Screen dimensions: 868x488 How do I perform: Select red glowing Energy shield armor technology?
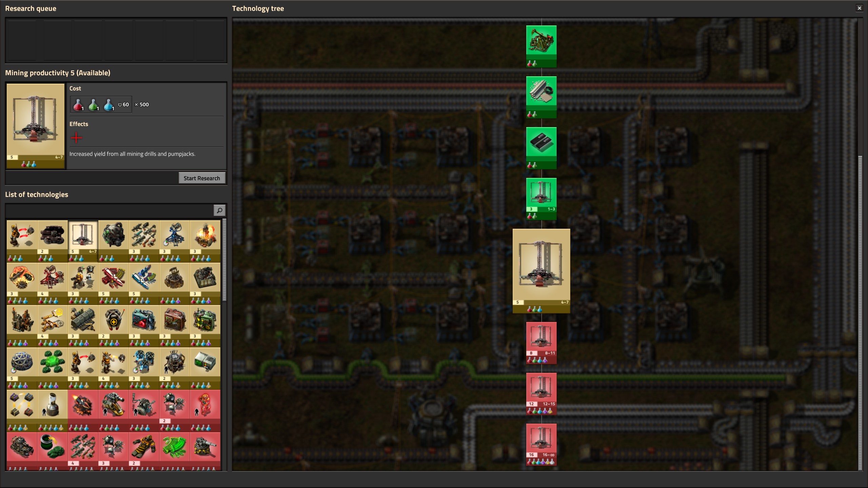[205, 411]
